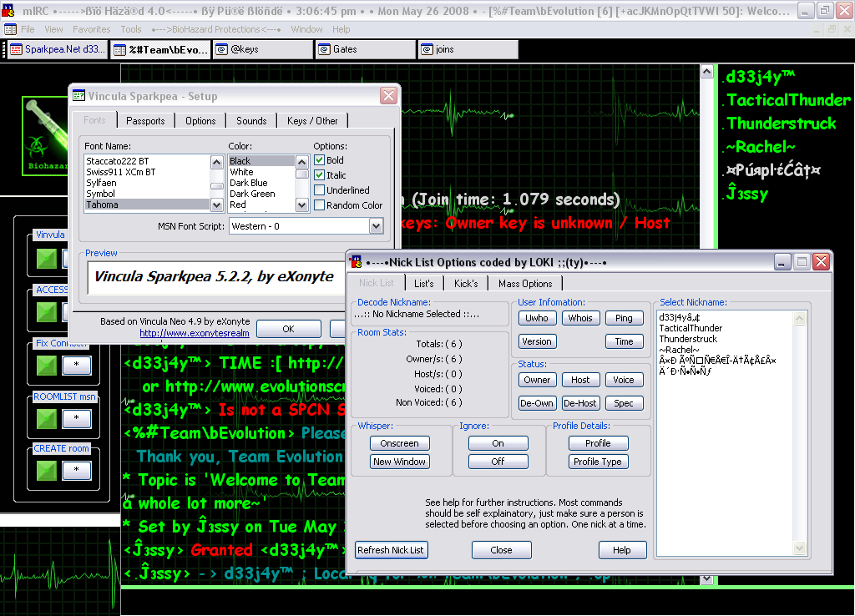
Task: Click the Nick List Options dialog title icon
Action: [x=356, y=262]
